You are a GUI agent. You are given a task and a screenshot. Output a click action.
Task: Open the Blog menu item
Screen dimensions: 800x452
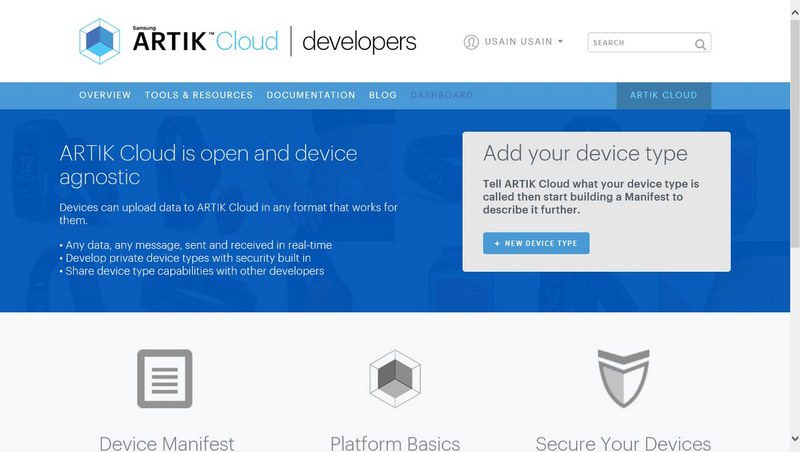point(383,95)
